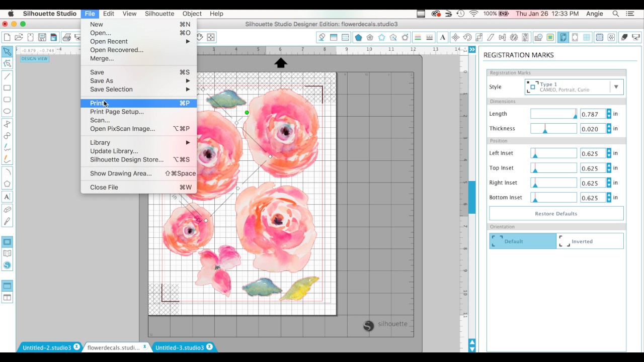The height and width of the screenshot is (362, 644).
Task: Select the Text tool
Action: (7, 196)
